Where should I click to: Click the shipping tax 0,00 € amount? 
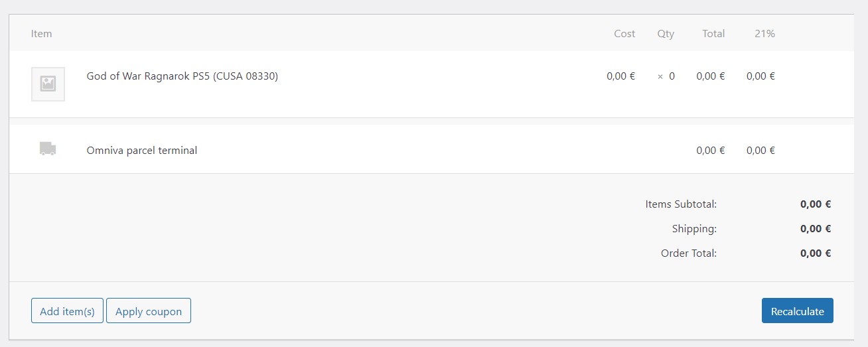[760, 151]
